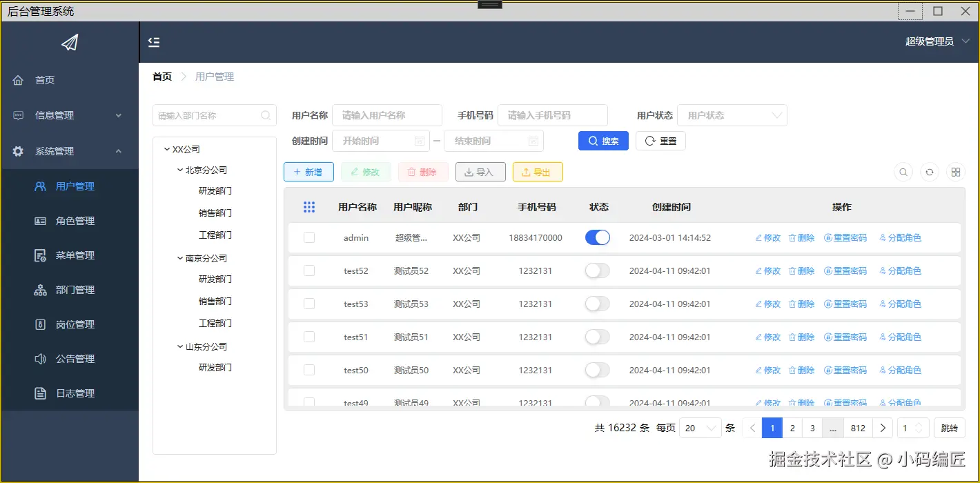This screenshot has width=980, height=483.
Task: Click 重置密码 in test53 row
Action: pyautogui.click(x=845, y=304)
